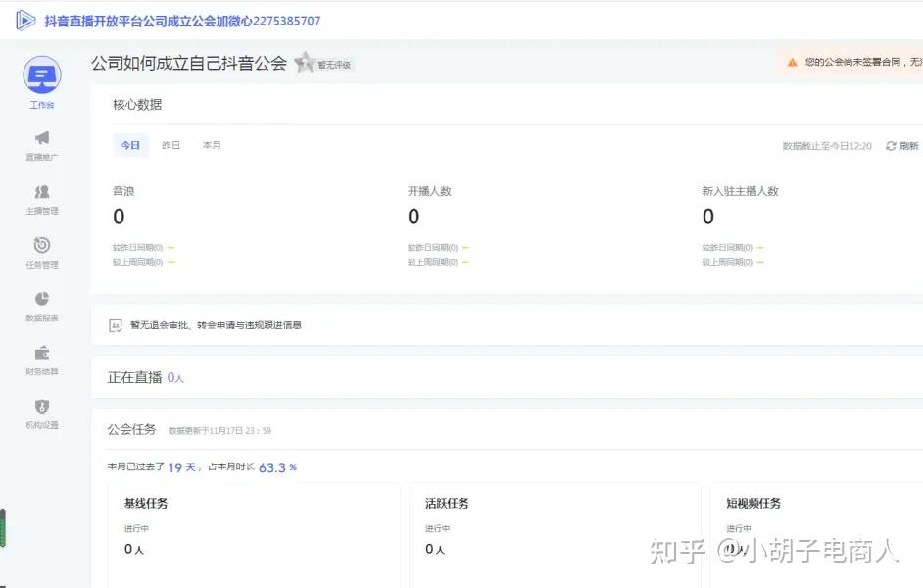Click 较上周同期 under 开播人数
The width and height of the screenshot is (923, 588).
point(433,262)
